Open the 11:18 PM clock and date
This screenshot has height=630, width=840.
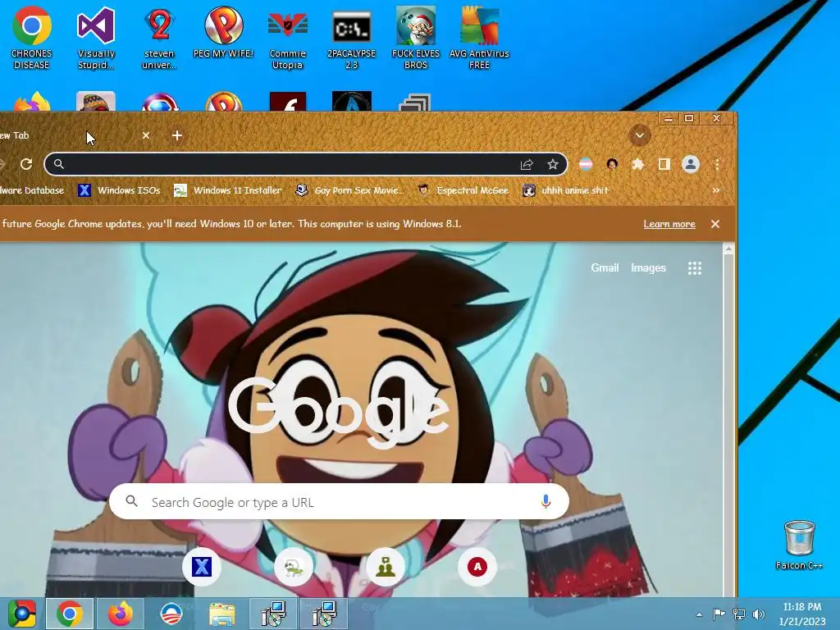coord(802,614)
